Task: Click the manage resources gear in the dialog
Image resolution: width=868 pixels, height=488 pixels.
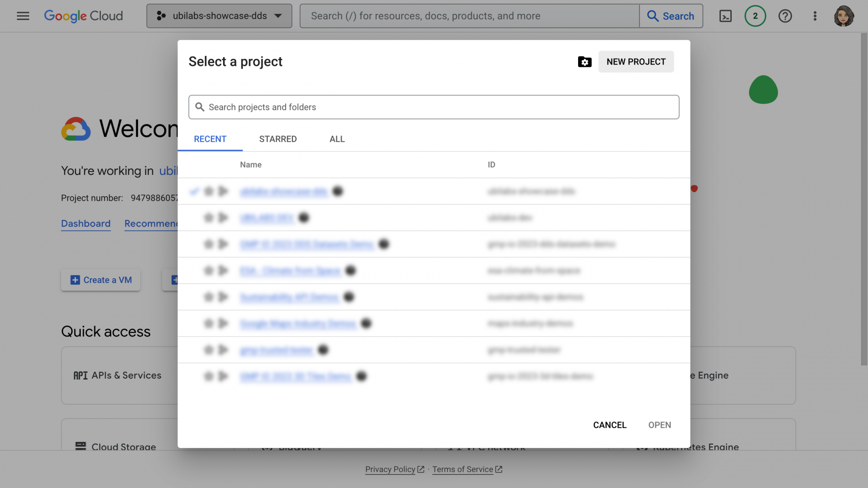Action: pyautogui.click(x=585, y=62)
